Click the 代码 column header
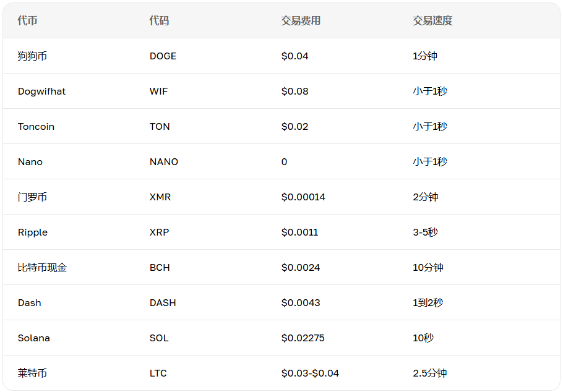The height and width of the screenshot is (392, 563). click(160, 20)
